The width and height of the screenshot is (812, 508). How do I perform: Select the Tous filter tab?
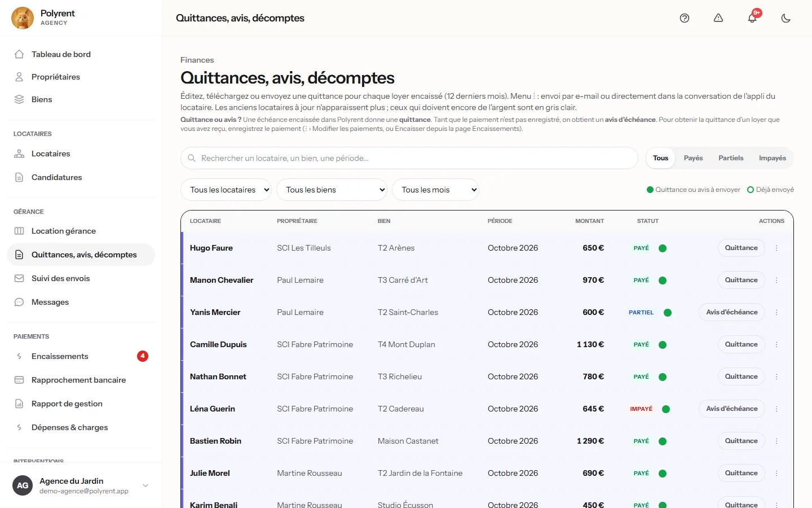tap(660, 158)
